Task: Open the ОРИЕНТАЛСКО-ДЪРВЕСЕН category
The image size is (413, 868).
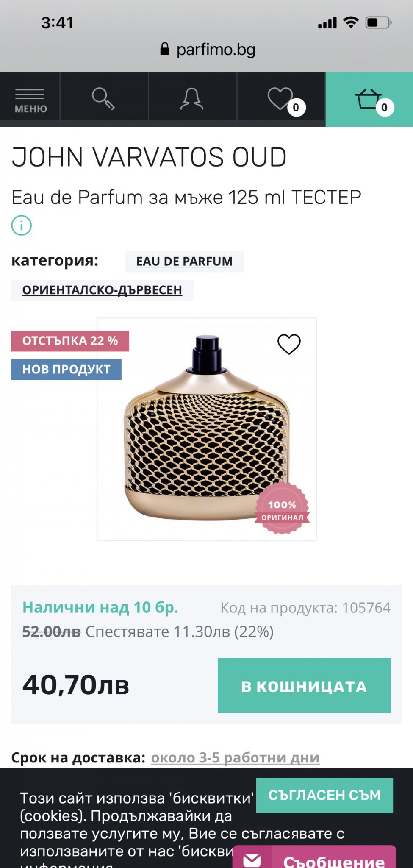Action: pos(102,290)
